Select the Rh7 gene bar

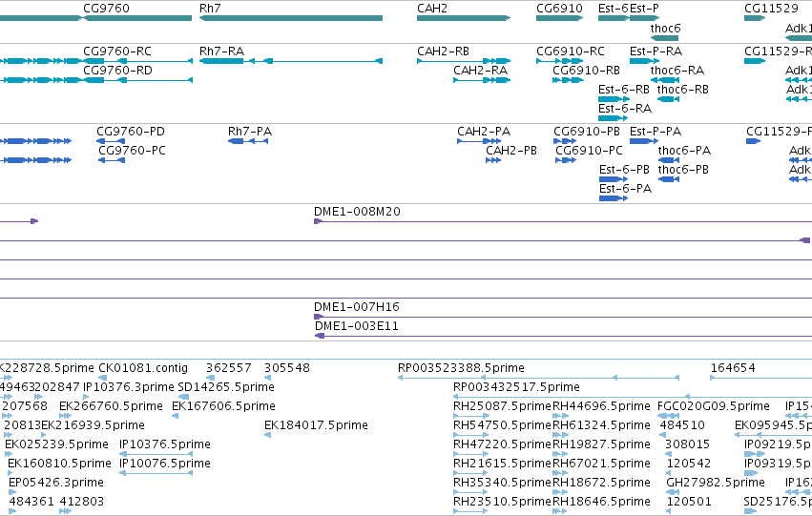click(290, 18)
